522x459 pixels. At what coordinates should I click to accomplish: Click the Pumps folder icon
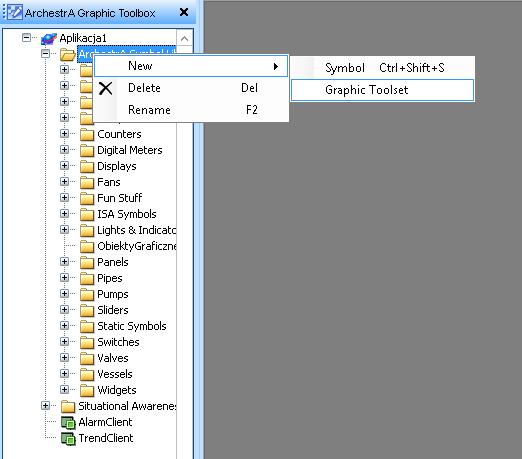tap(87, 294)
